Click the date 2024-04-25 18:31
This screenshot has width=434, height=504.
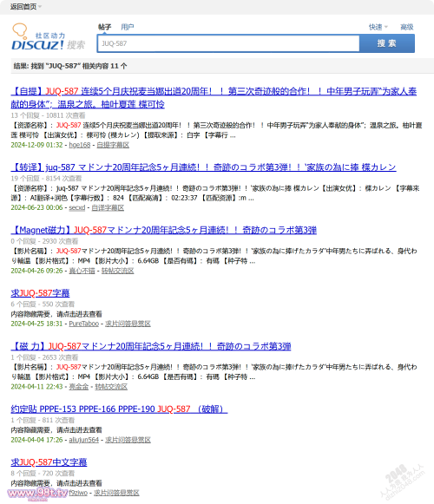point(36,324)
